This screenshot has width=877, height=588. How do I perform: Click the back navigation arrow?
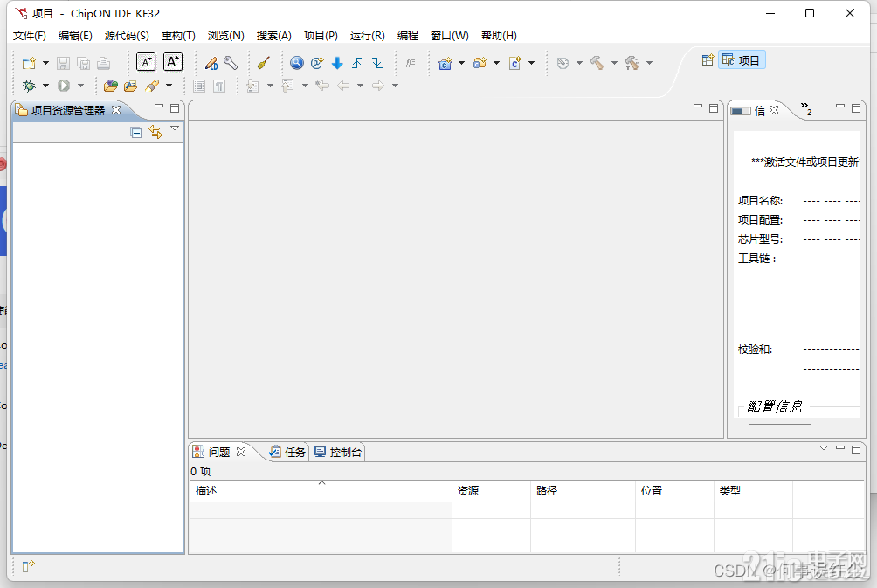point(343,86)
